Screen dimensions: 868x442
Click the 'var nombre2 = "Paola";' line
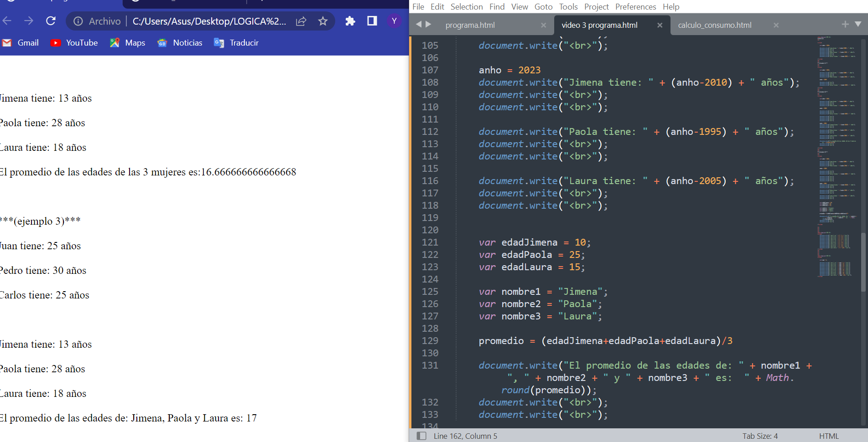click(541, 304)
